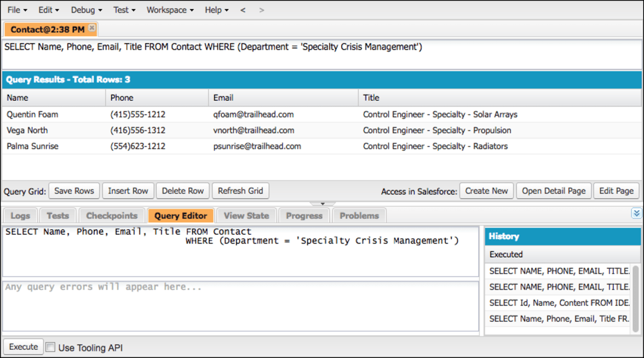The width and height of the screenshot is (644, 358).
Task: Close the Contact@2:38 PM tab
Action: (x=92, y=28)
